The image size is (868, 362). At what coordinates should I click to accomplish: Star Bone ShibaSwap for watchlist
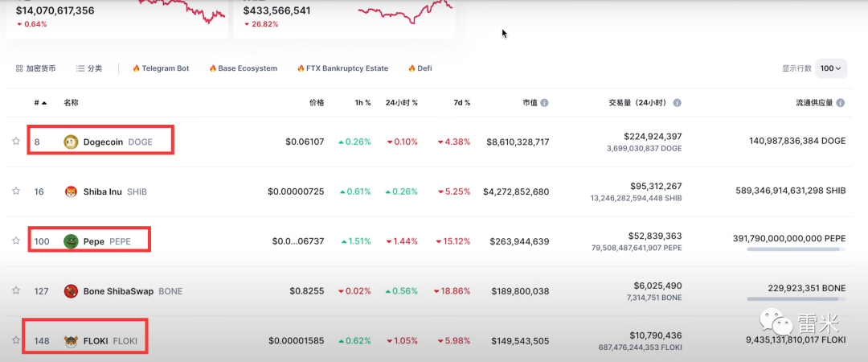coord(16,290)
